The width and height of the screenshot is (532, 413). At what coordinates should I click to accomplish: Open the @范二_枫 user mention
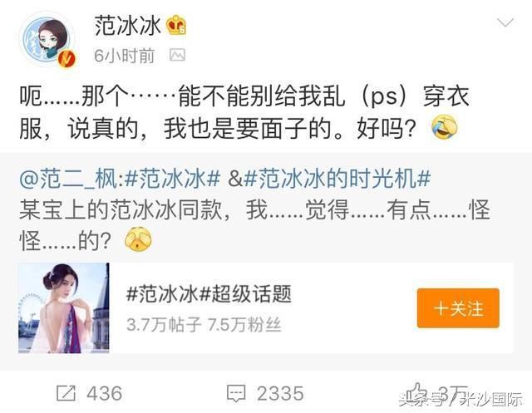pos(69,179)
